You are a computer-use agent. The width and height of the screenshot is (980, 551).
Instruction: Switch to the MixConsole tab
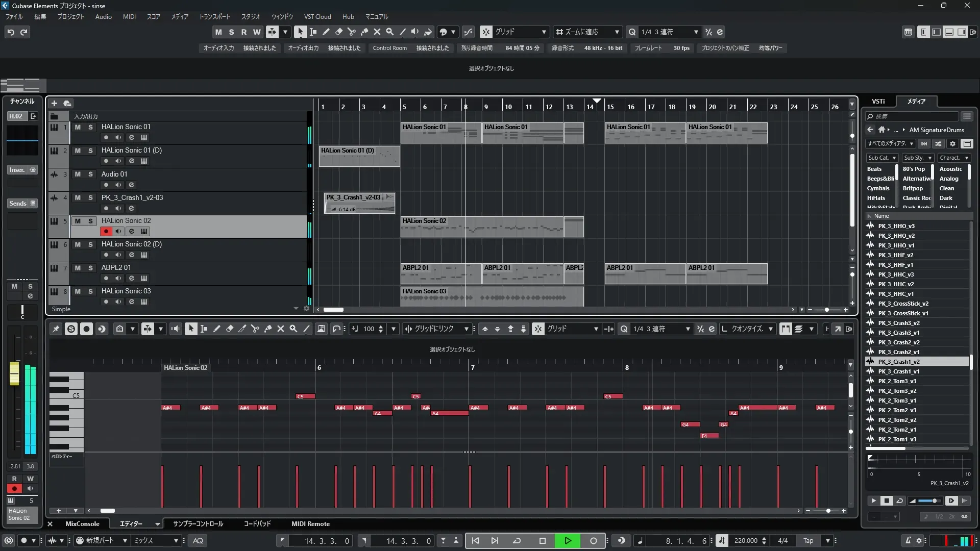[82, 524]
